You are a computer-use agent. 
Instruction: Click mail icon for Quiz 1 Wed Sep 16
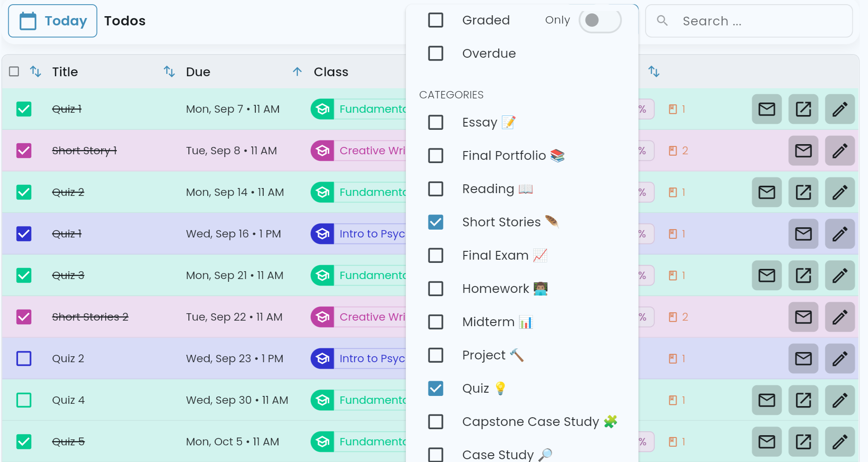pos(803,234)
